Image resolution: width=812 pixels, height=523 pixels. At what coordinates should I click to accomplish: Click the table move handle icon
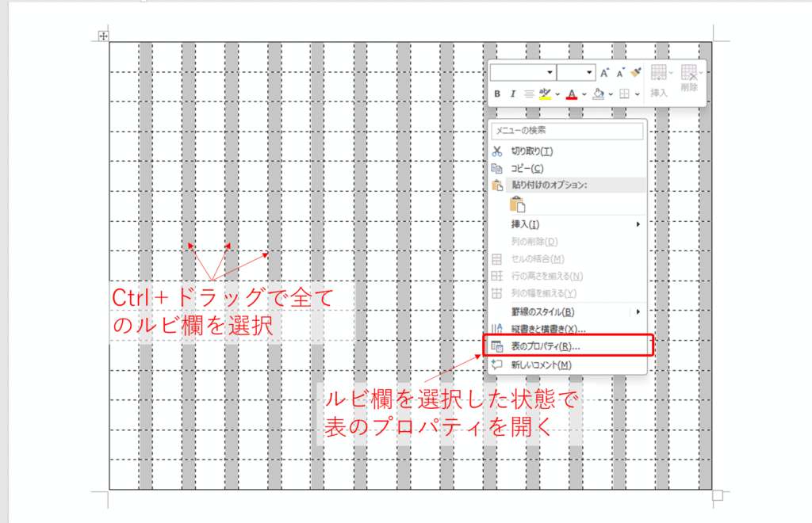(103, 36)
